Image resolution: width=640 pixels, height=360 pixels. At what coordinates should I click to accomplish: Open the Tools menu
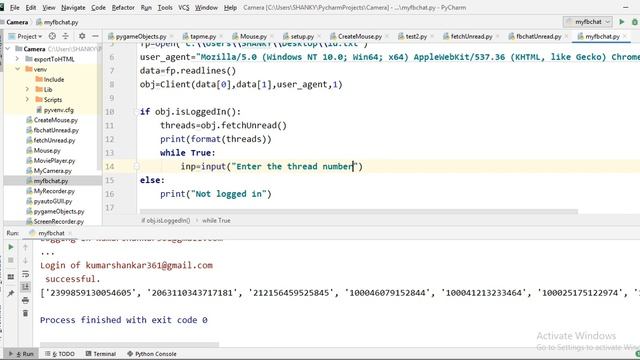165,7
